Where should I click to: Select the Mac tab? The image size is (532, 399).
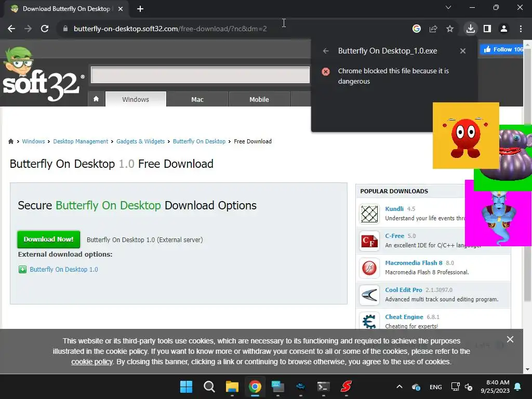[x=197, y=99]
